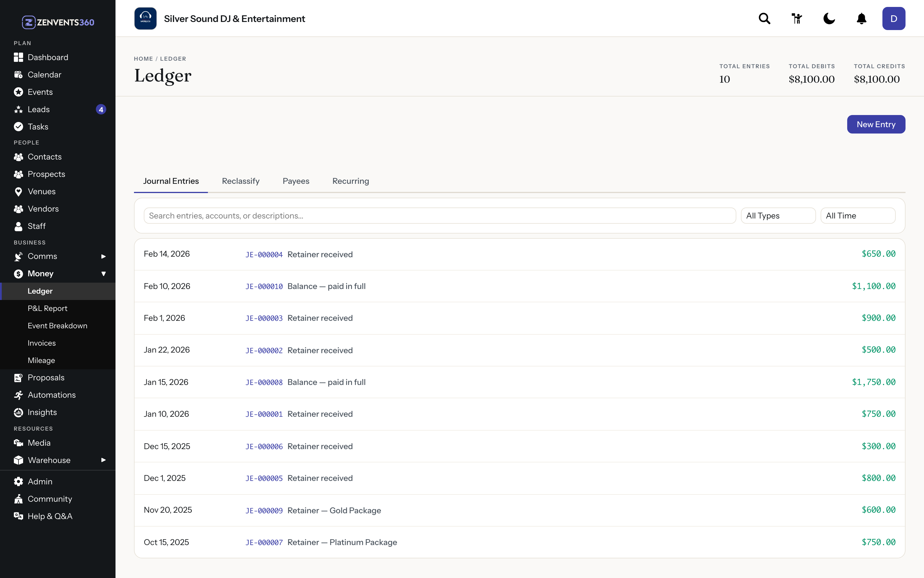Open Mileage under Money

click(x=58, y=360)
